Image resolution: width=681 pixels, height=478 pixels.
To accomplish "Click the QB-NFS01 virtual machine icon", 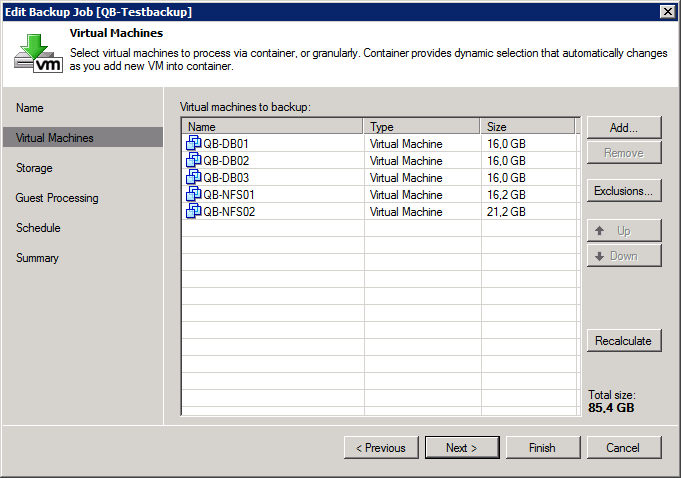I will tap(194, 195).
